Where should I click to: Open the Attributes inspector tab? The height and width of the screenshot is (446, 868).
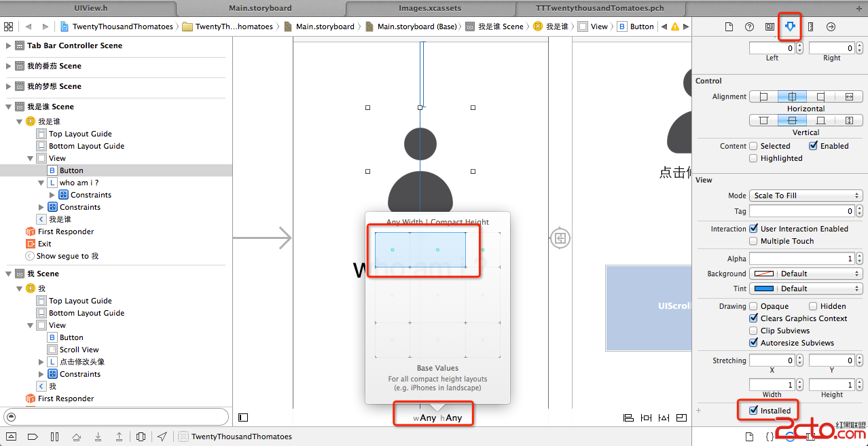click(x=790, y=26)
